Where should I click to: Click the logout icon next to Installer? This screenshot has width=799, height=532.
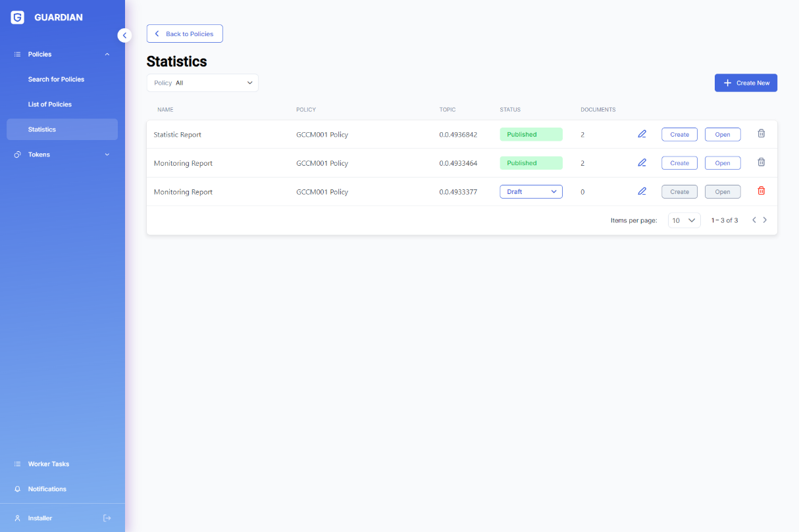(x=107, y=518)
